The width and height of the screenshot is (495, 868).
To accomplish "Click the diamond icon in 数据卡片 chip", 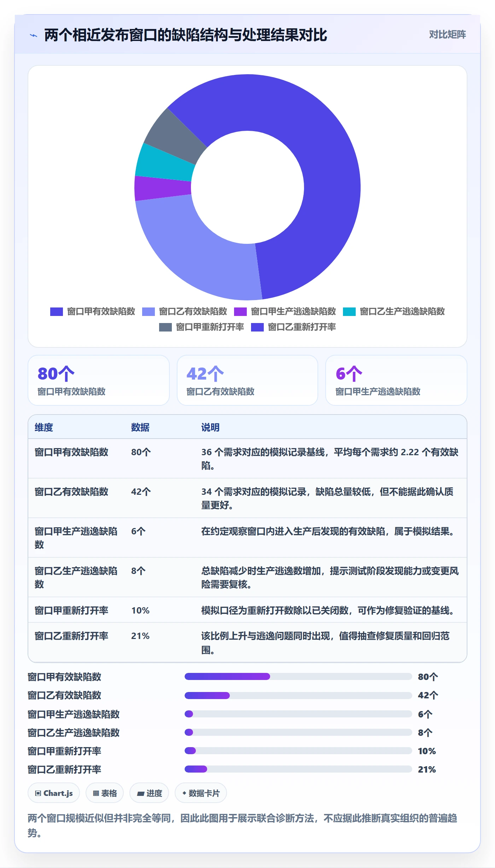I will coord(184,793).
